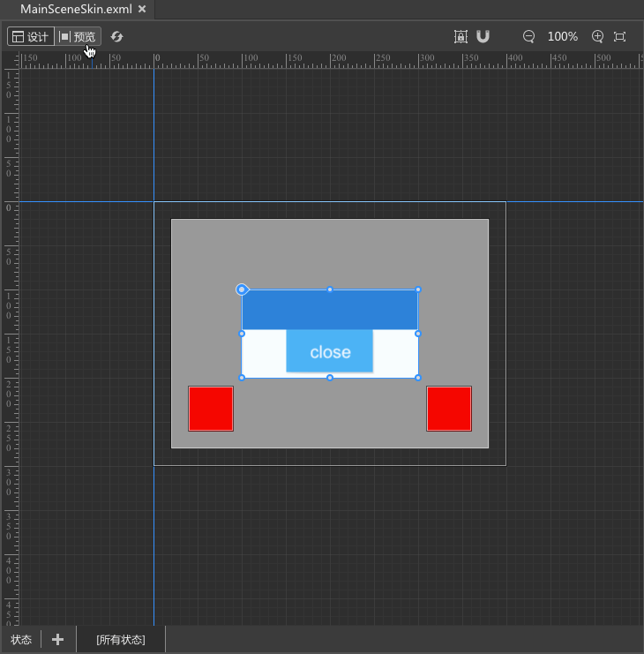Click the middle-right resize handle

point(418,334)
